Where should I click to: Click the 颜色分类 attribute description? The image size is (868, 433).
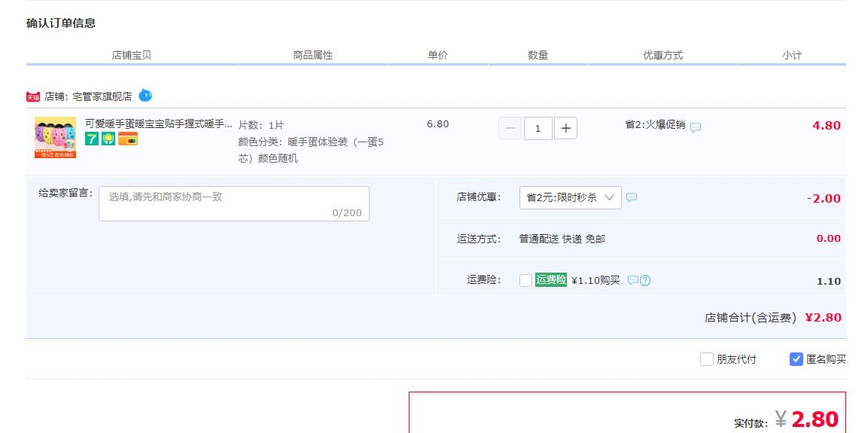(311, 150)
